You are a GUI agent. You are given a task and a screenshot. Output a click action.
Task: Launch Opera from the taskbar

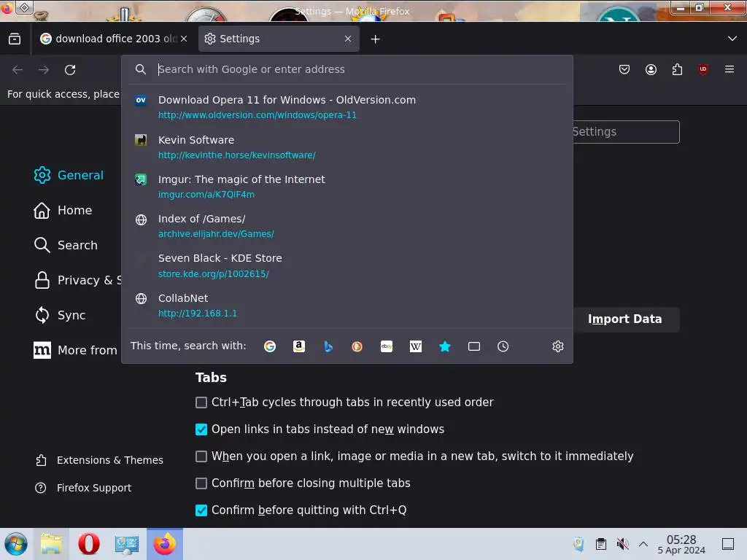tap(88, 544)
